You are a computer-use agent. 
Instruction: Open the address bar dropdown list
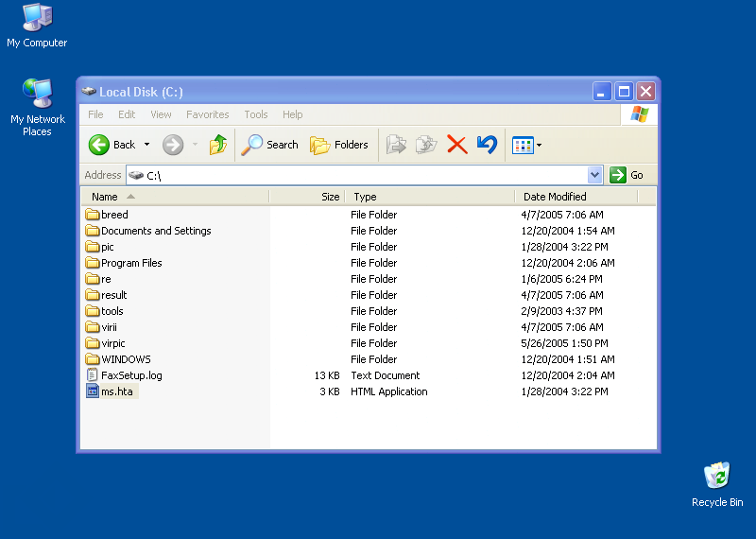pyautogui.click(x=595, y=175)
